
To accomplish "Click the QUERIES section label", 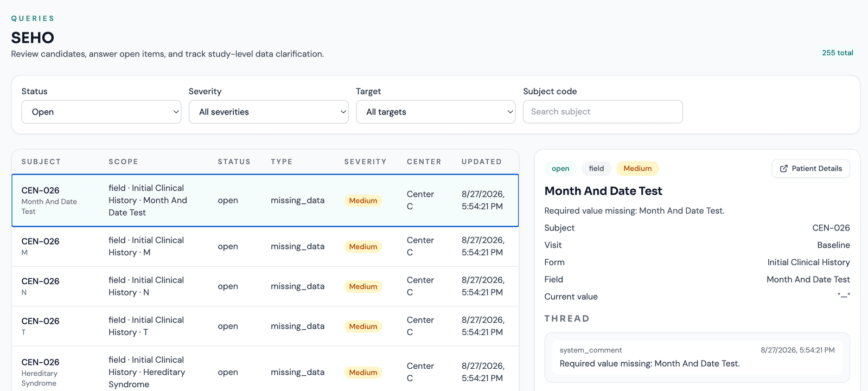I will [x=33, y=18].
